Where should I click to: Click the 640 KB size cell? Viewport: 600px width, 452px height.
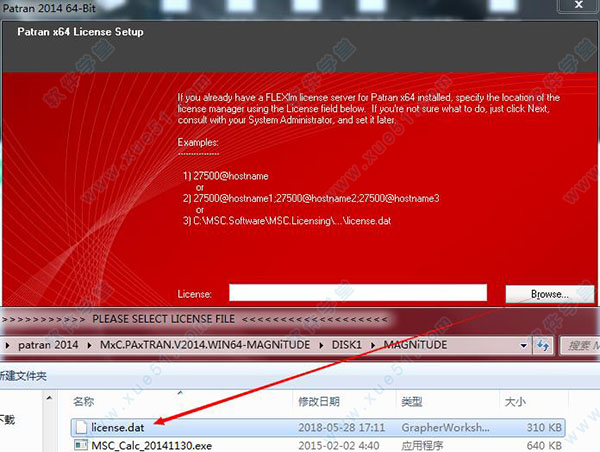[x=544, y=445]
